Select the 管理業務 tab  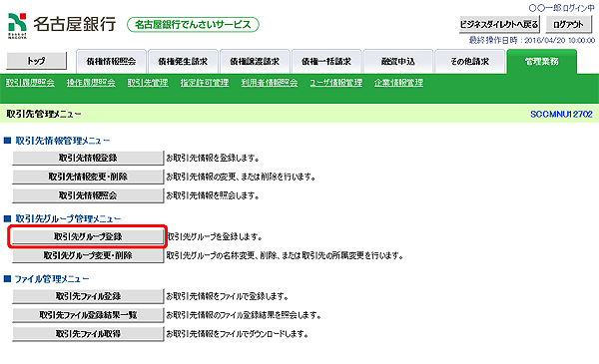point(542,62)
